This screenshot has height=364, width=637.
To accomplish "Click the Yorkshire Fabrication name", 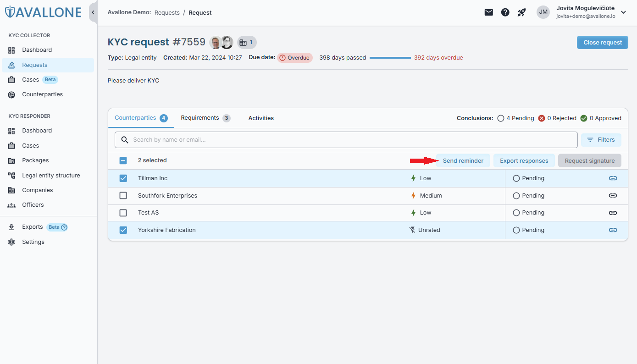I will [x=167, y=230].
